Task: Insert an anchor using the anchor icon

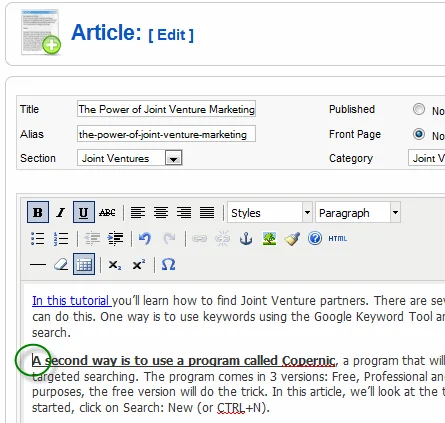Action: (x=246, y=238)
